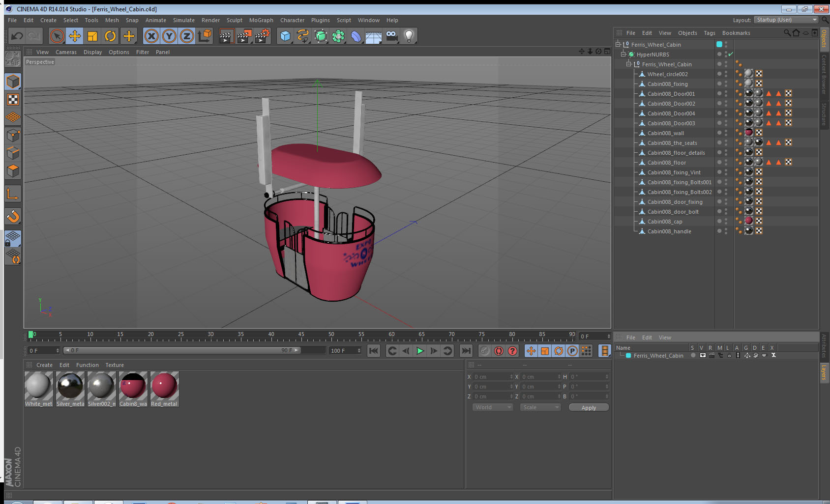830x504 pixels.
Task: Add a HyperNURBS generator icon
Action: pyautogui.click(x=321, y=36)
